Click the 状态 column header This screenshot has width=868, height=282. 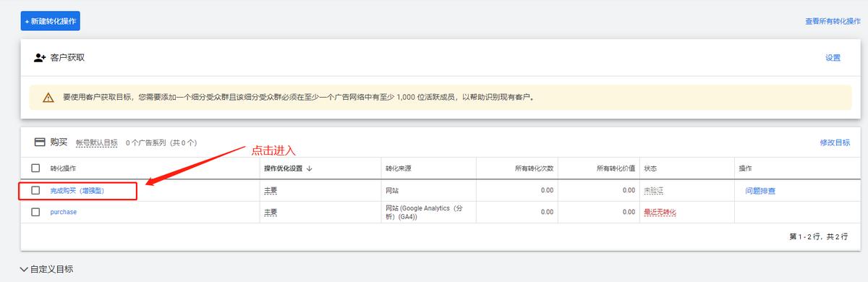651,168
